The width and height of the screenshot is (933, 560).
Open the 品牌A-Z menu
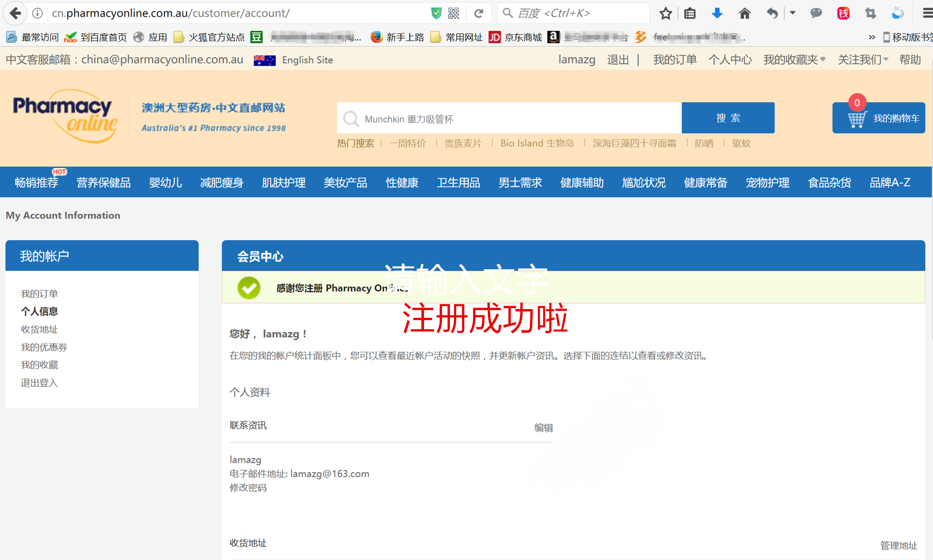coord(890,182)
